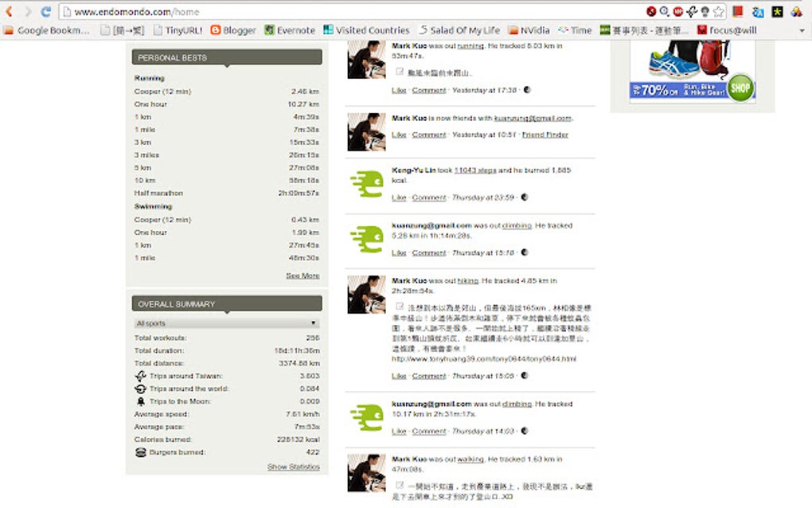The image size is (812, 508).
Task: Open the options arrow next to Yesterday at 17:38
Action: (x=528, y=90)
